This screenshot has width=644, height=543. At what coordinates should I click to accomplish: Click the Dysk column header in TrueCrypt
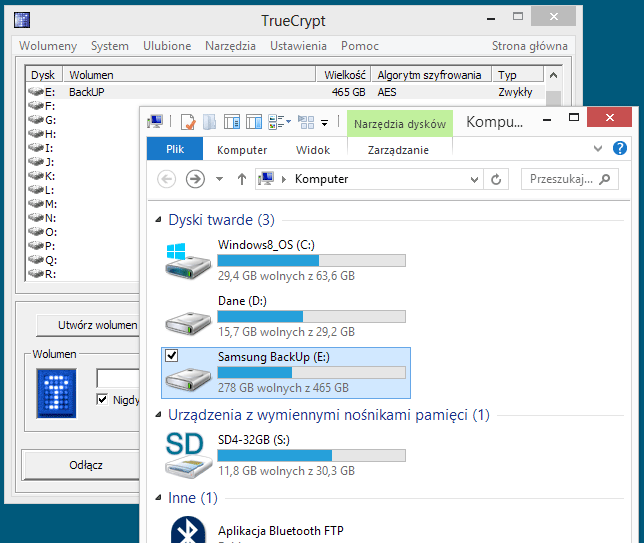(44, 75)
